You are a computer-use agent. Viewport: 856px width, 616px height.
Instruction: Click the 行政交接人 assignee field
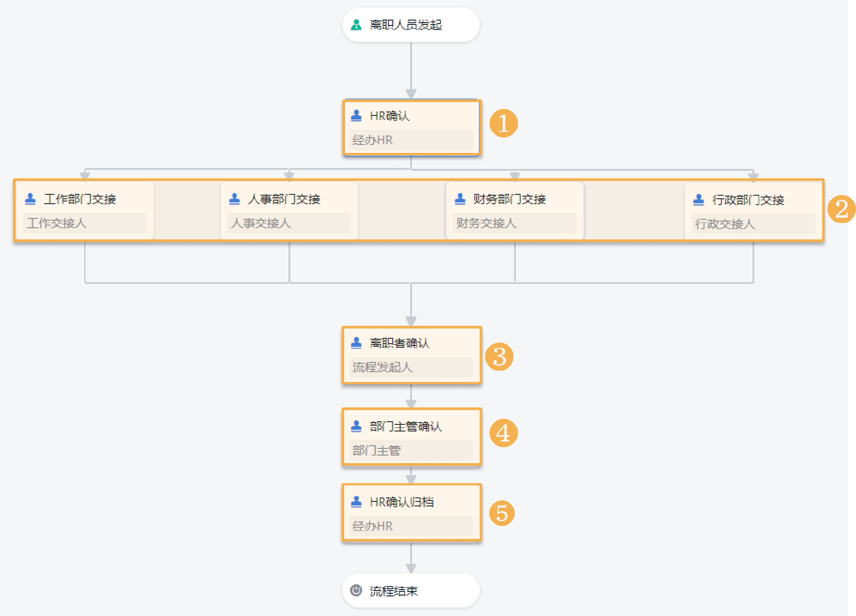[753, 224]
